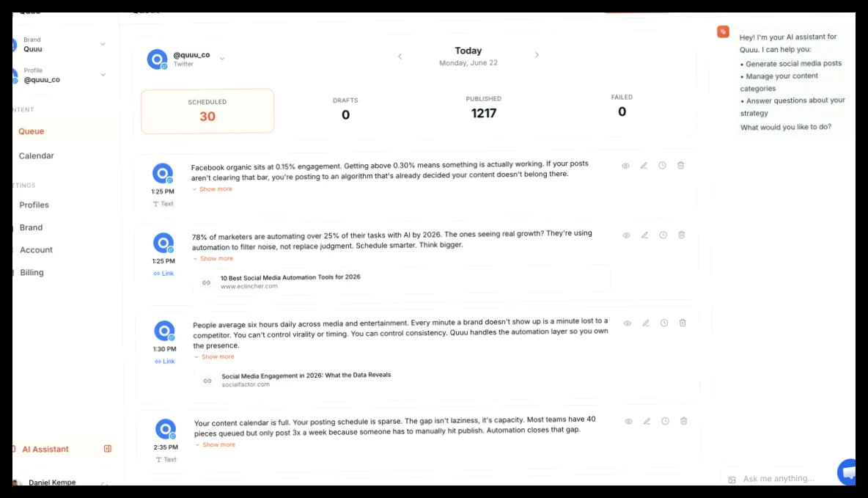Delete the 2:35 PM content calendar post
868x498 pixels.
[x=684, y=421]
